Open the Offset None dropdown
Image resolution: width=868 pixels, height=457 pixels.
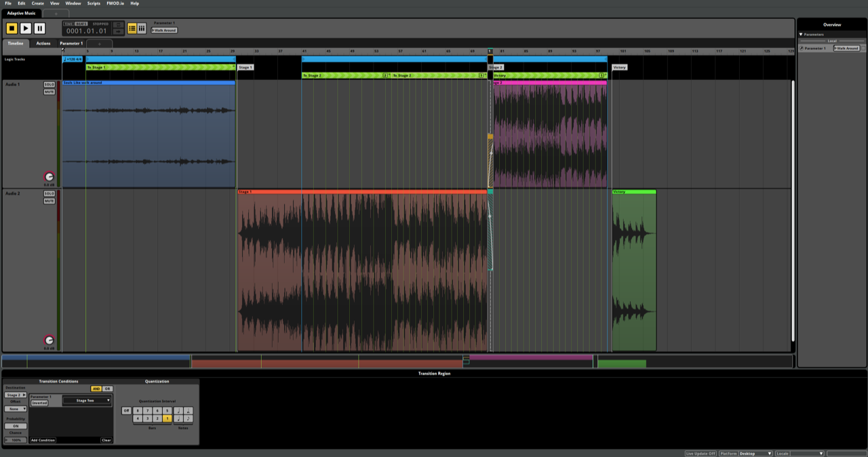pyautogui.click(x=15, y=409)
